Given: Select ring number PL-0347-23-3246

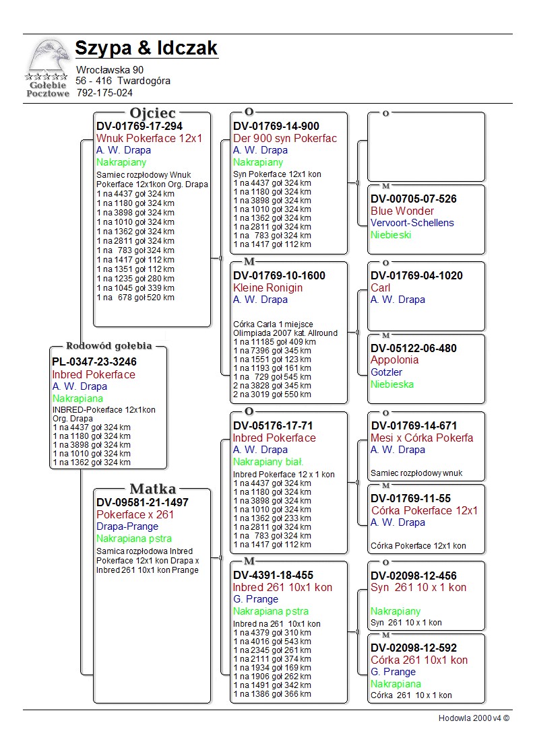Looking at the screenshot, I should [x=94, y=362].
